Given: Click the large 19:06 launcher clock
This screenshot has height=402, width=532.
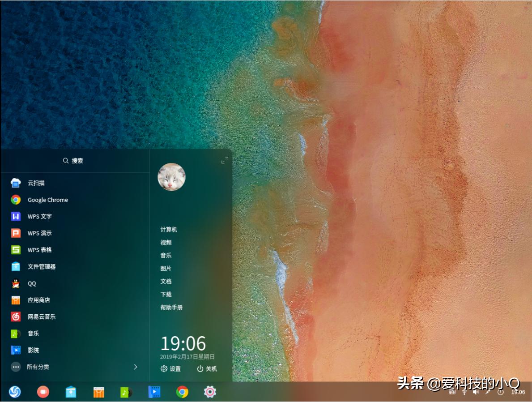Looking at the screenshot, I should pyautogui.click(x=183, y=343).
